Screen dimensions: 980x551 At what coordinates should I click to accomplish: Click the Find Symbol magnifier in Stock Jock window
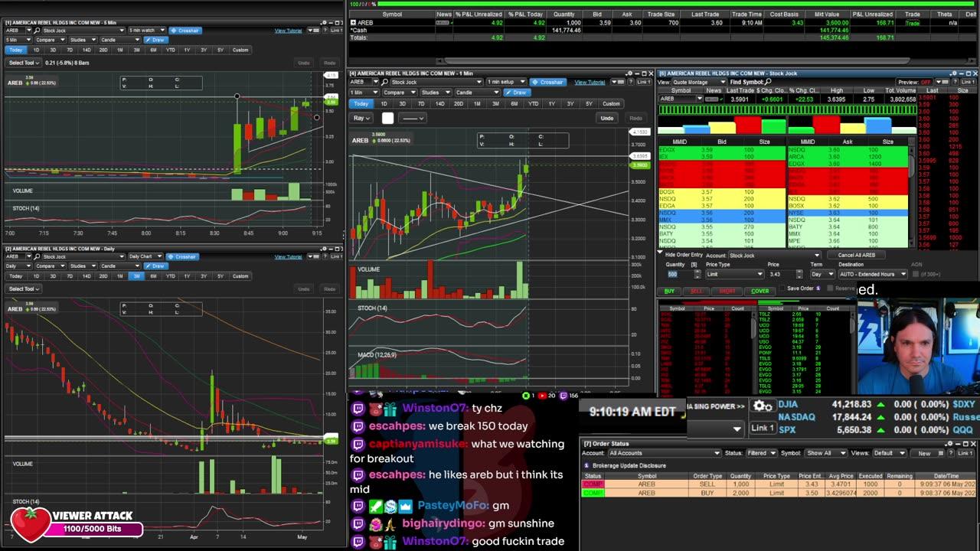pos(767,82)
